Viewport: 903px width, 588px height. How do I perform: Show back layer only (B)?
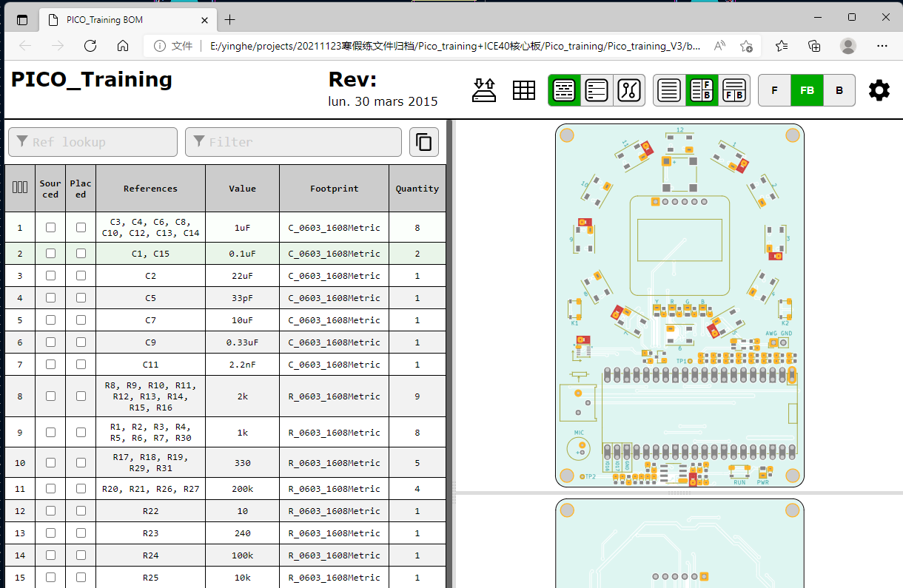[839, 90]
